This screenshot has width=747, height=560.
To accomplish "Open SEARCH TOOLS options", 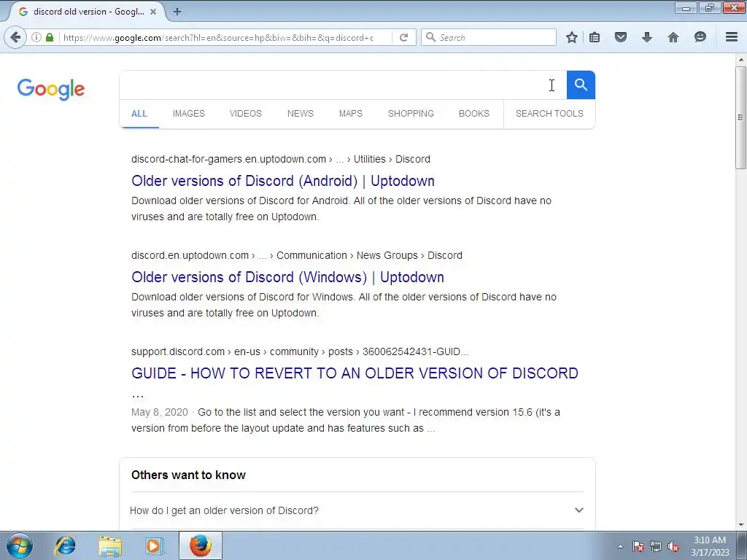I will click(x=549, y=113).
